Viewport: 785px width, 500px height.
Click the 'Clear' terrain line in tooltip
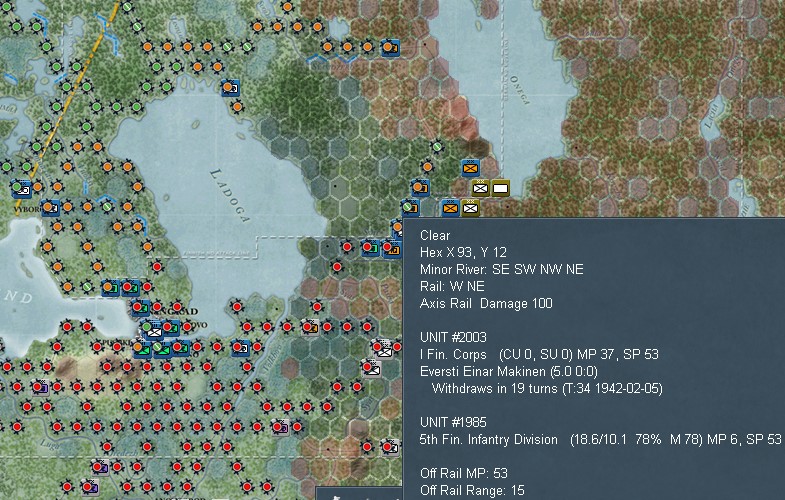[x=435, y=235]
